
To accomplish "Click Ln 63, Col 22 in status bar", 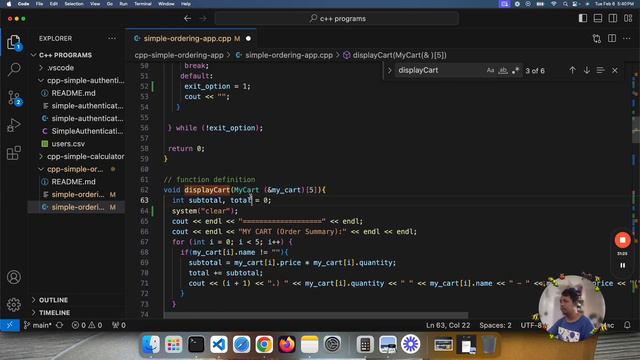I will (448, 325).
